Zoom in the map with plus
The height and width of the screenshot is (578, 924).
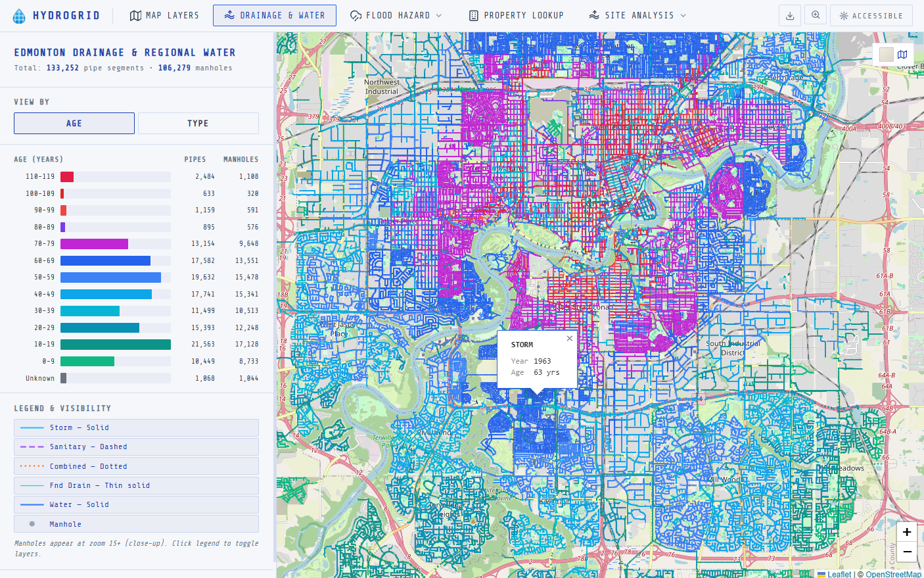[907, 533]
